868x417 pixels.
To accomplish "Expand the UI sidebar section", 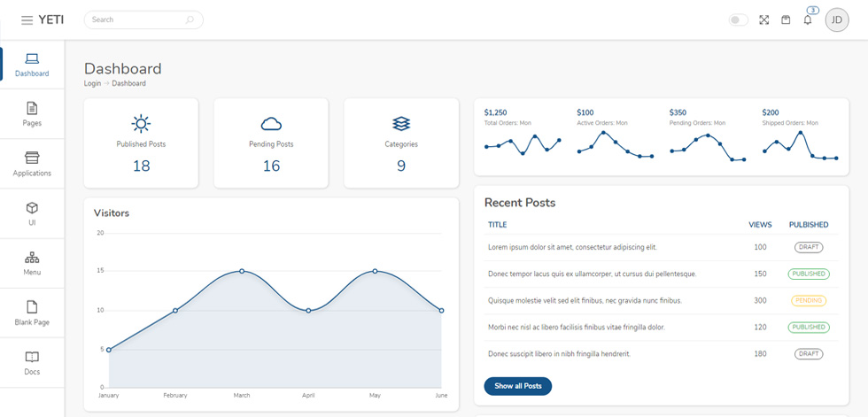I will coord(32,213).
